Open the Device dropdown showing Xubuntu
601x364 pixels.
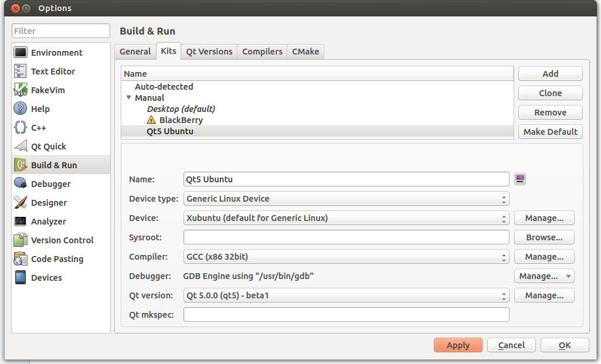347,218
